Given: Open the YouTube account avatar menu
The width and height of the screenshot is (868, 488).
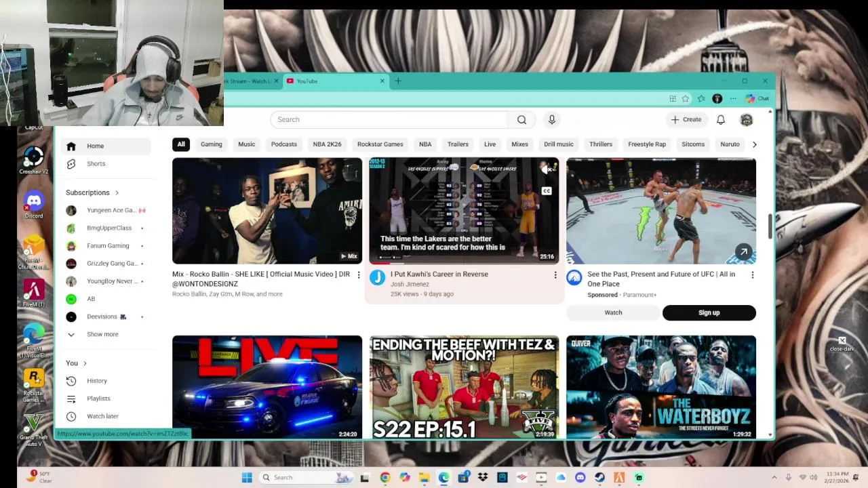Looking at the screenshot, I should click(x=747, y=119).
